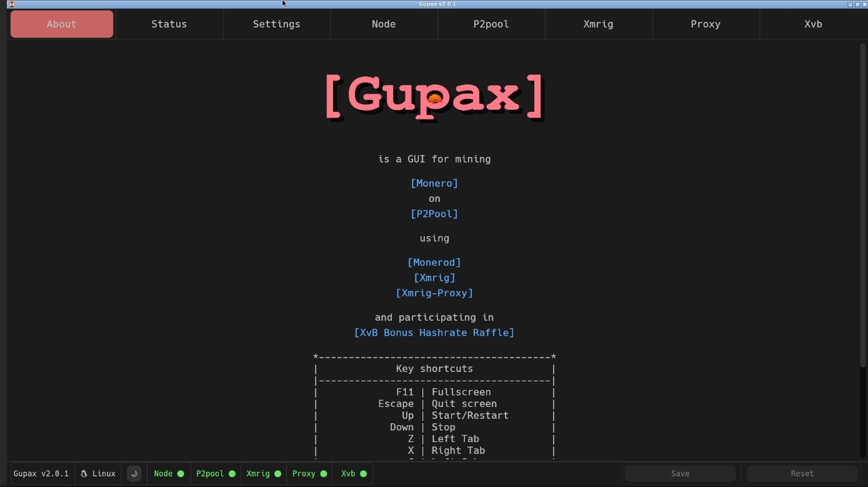Click the 'is a GUI for mining' text
Viewport: 868px width, 487px height.
pyautogui.click(x=434, y=159)
